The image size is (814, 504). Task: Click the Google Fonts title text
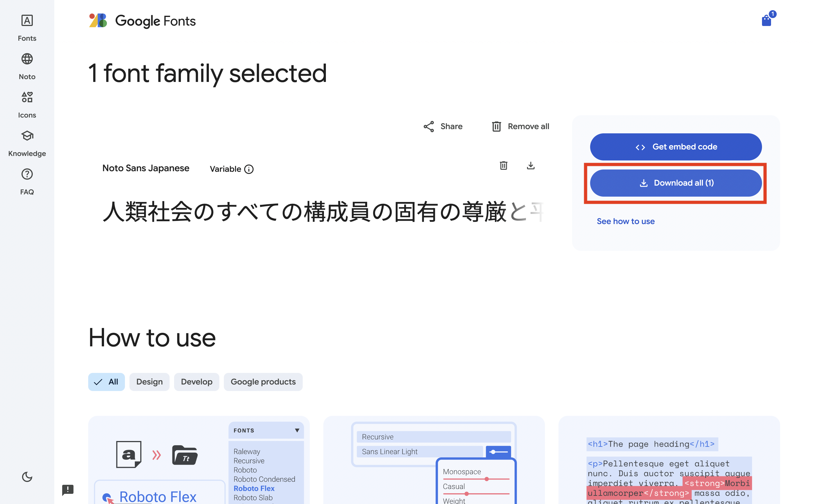coord(155,21)
